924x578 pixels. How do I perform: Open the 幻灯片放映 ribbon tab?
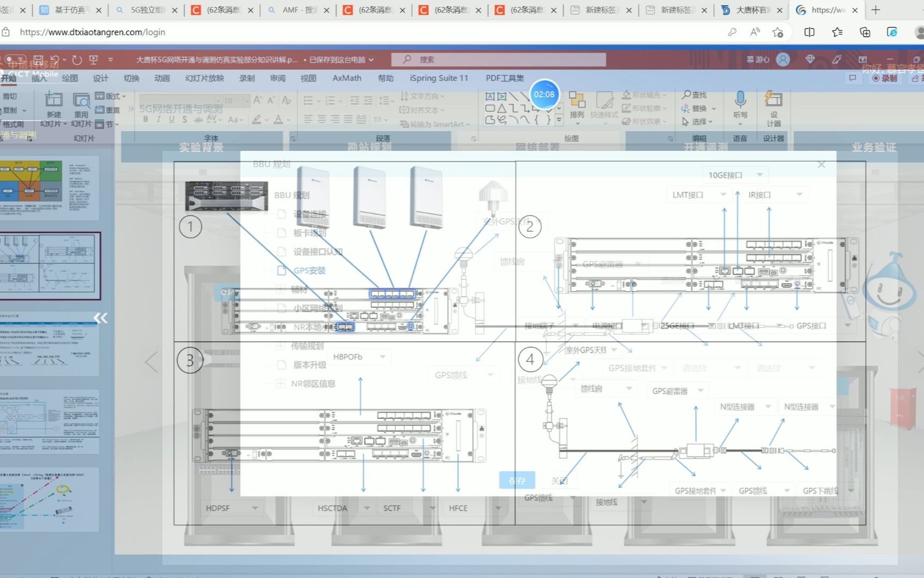[205, 78]
